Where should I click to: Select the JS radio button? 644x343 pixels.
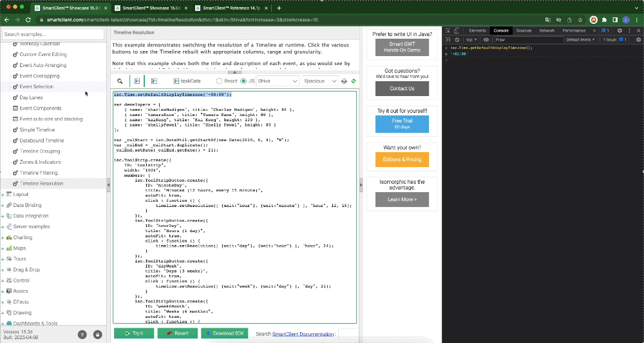[243, 81]
